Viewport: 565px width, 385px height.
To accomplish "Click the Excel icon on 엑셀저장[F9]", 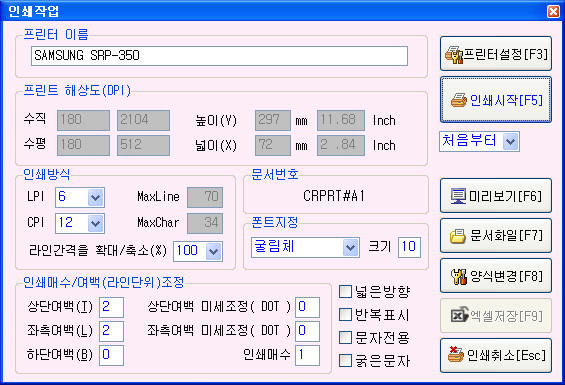I will click(x=459, y=316).
